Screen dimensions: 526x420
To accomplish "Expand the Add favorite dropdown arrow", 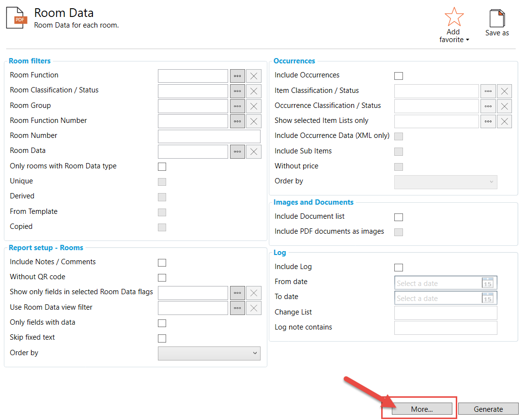I will coord(467,40).
